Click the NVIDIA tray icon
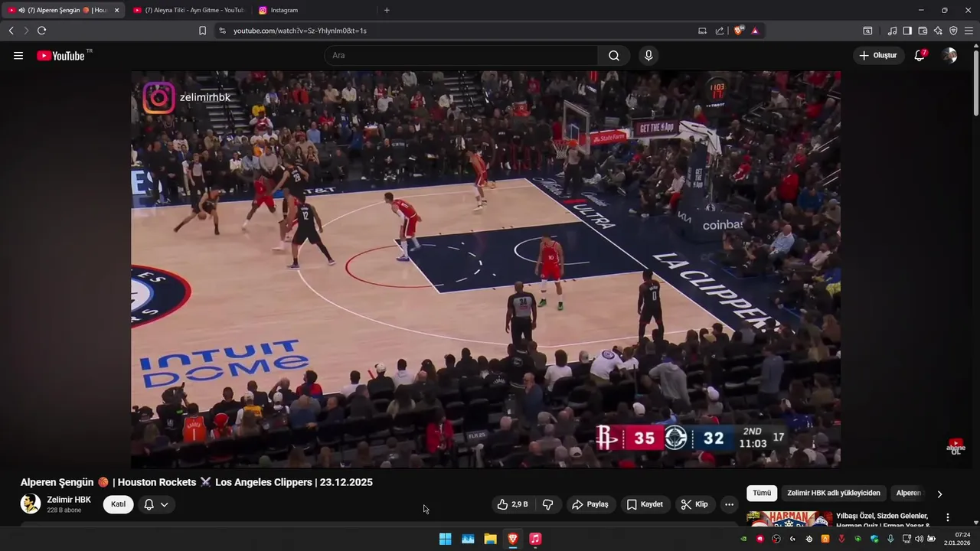This screenshot has width=980, height=551. click(x=743, y=539)
